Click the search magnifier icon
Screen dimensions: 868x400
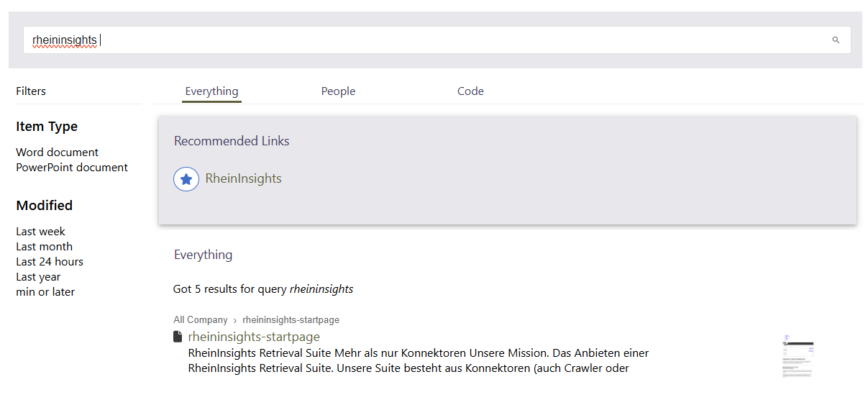pos(836,40)
